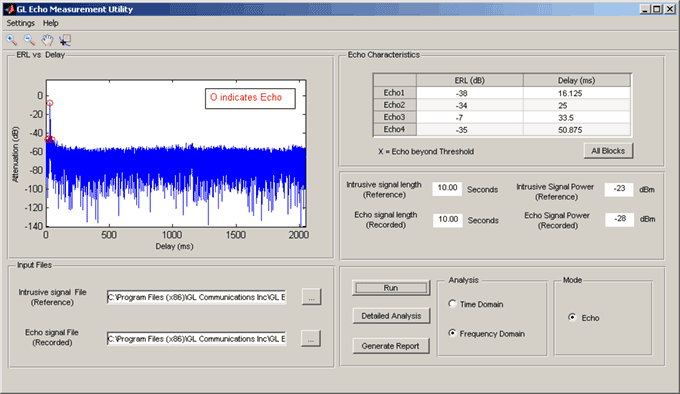Screen dimensions: 680x394
Task: Click the 'X = Echo beyond Threshold' label
Action: coord(426,152)
